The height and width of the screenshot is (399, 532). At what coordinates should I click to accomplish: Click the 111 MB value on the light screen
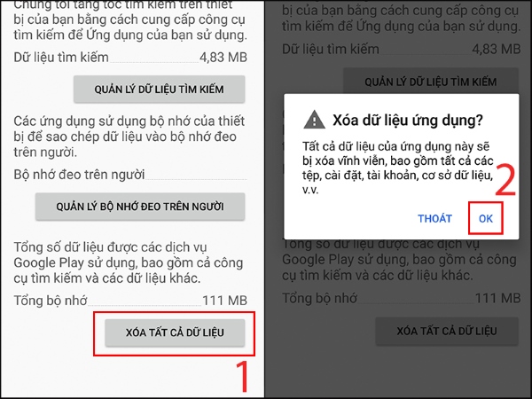point(224,301)
